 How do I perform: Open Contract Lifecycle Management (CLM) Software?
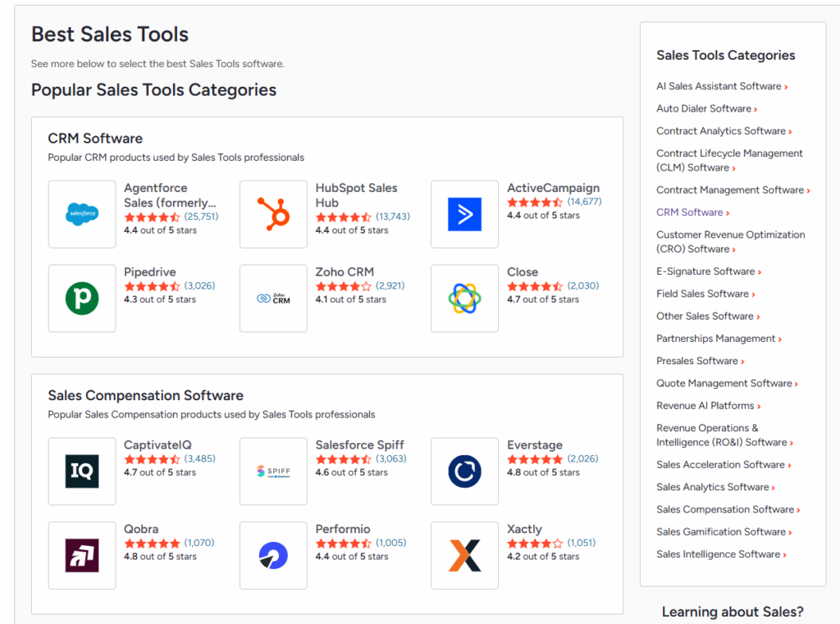tap(729, 161)
